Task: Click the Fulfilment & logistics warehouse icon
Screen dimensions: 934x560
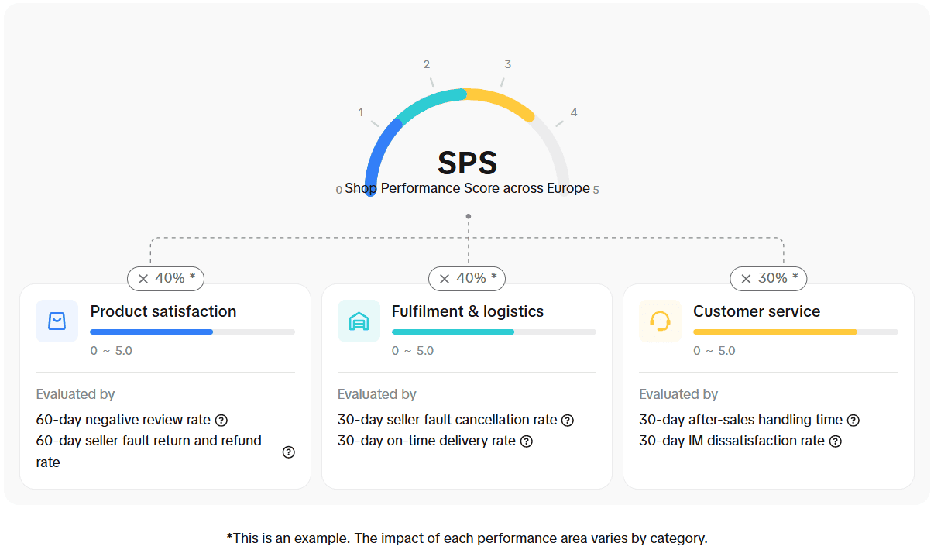Action: click(359, 321)
